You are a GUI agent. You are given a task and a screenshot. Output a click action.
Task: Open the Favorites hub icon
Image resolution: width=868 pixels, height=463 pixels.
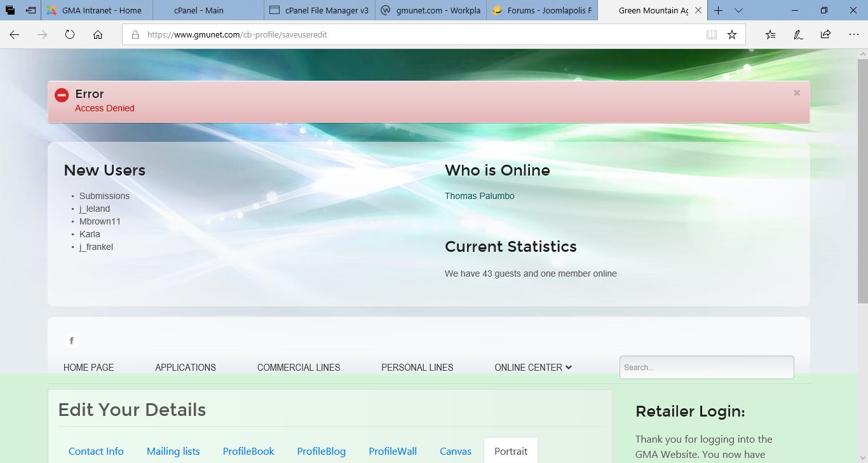tap(770, 35)
